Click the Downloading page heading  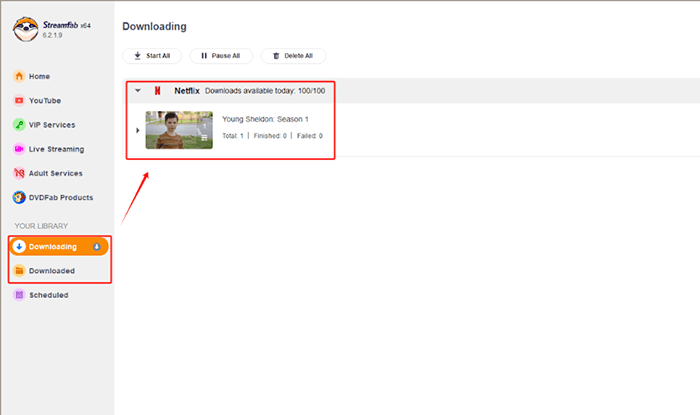pos(154,26)
